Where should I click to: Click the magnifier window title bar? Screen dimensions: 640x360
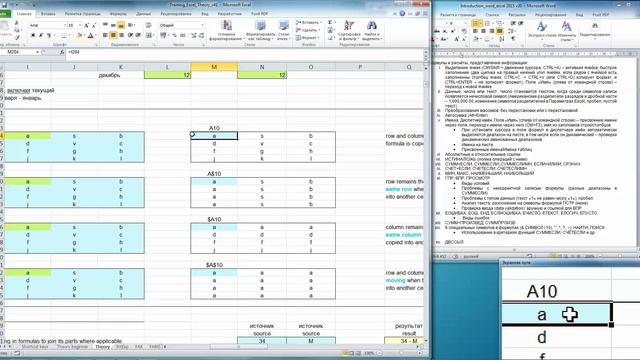point(569,263)
